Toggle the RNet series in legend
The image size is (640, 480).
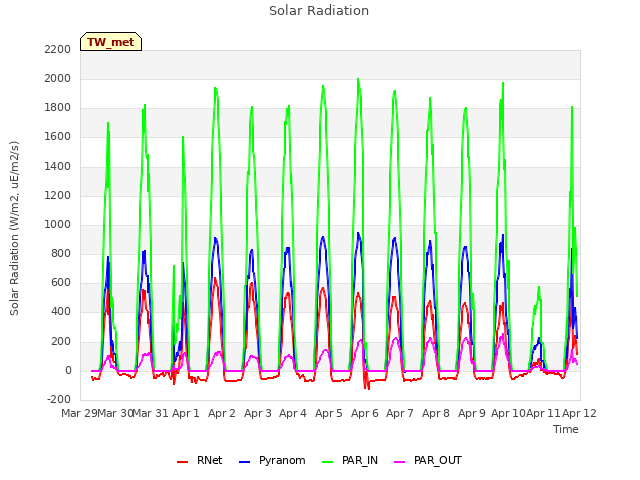point(200,461)
